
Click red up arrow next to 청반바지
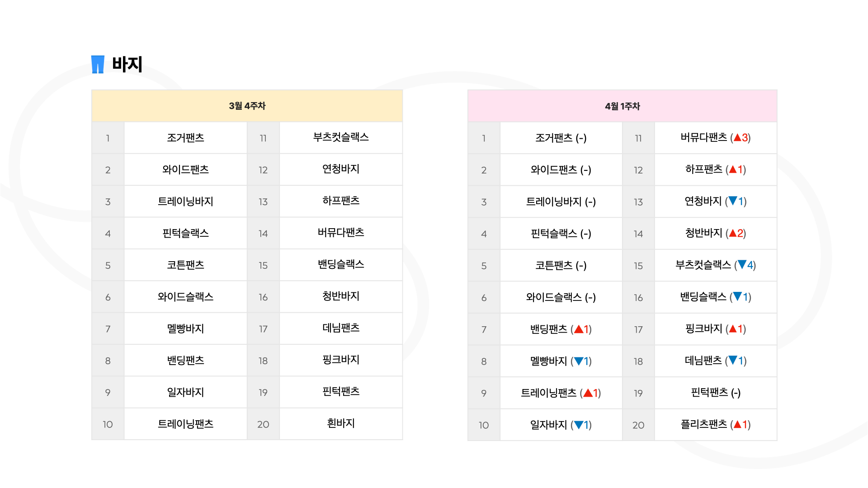coord(733,233)
